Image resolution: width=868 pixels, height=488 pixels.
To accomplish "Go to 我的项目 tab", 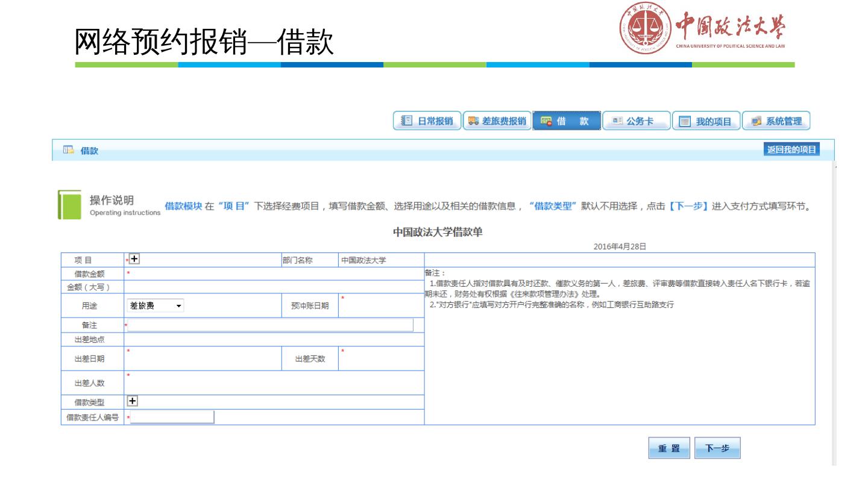I will coord(705,121).
